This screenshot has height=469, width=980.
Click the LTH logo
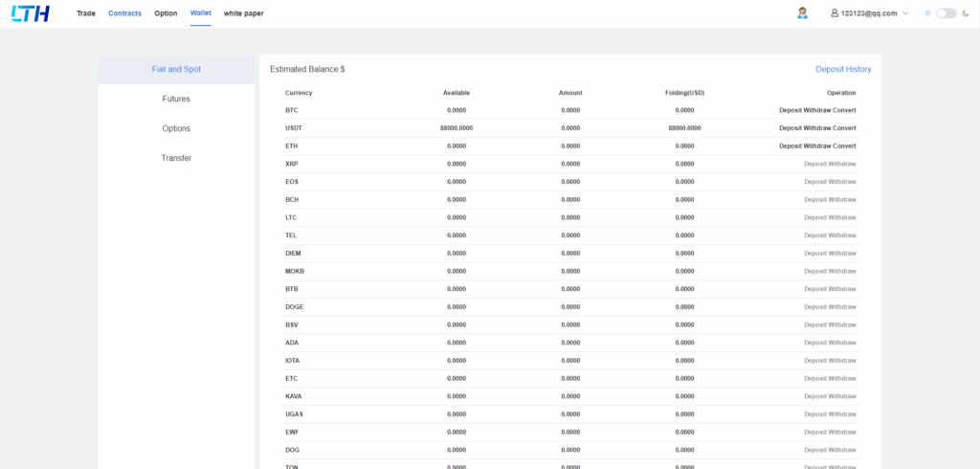[32, 13]
